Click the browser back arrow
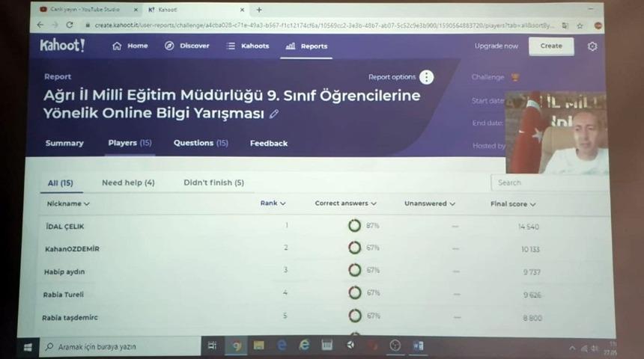644x359 pixels. click(x=40, y=25)
